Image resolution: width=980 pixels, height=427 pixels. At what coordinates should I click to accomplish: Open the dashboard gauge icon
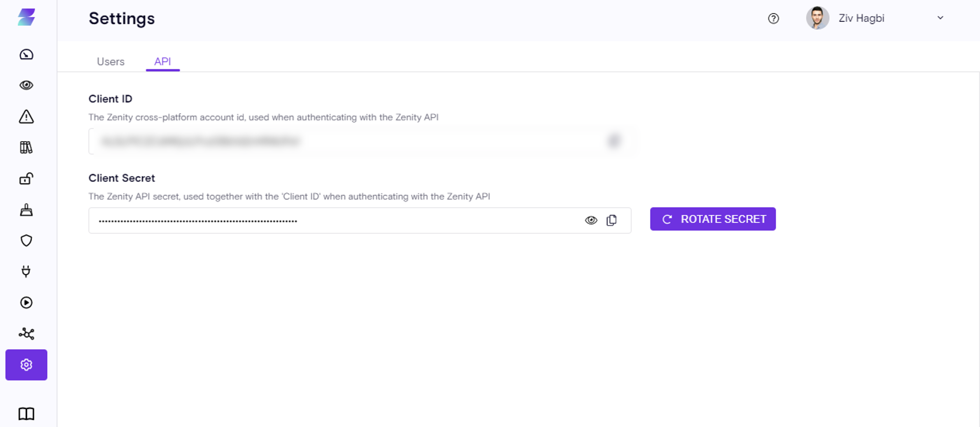26,54
